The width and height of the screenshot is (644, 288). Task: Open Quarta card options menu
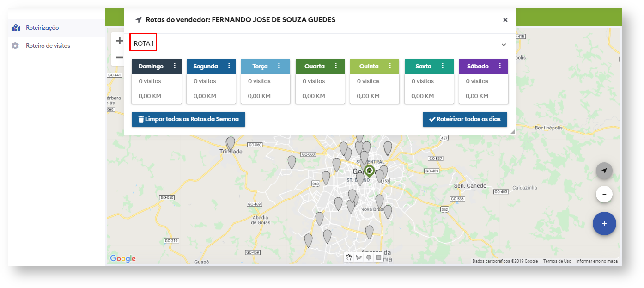pos(336,66)
